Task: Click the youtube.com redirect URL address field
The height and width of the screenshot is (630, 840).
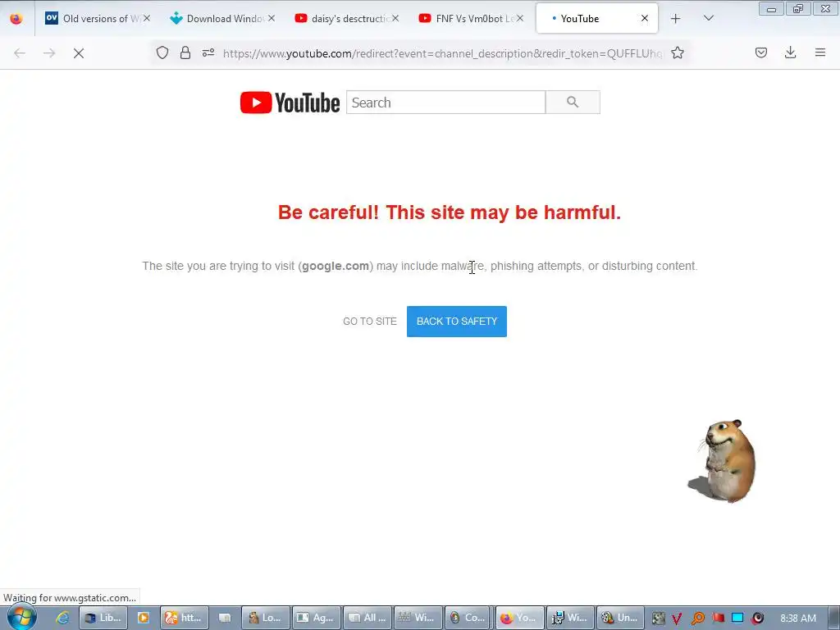Action: tap(442, 53)
